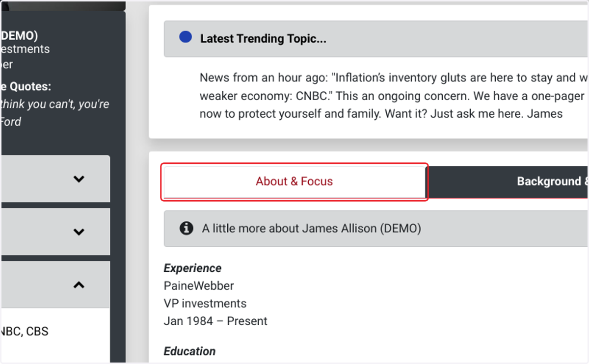Image resolution: width=589 pixels, height=364 pixels.
Task: Expand the second collapsed sidebar section chevron
Action: tap(79, 232)
